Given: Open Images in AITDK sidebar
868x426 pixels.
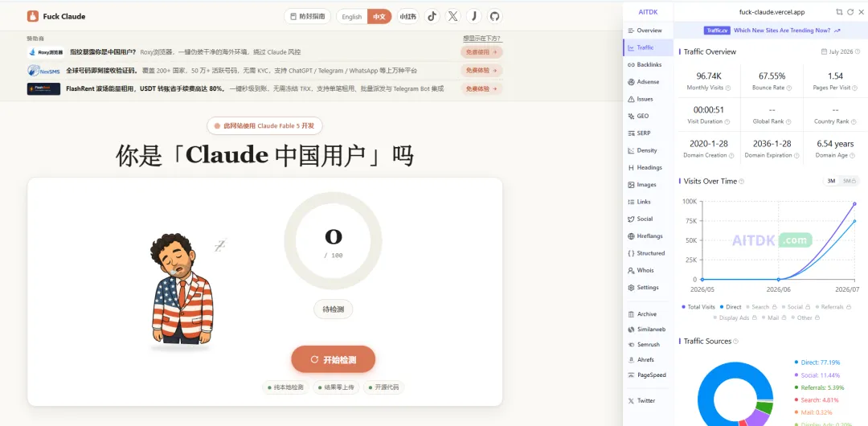Looking at the screenshot, I should pyautogui.click(x=648, y=185).
